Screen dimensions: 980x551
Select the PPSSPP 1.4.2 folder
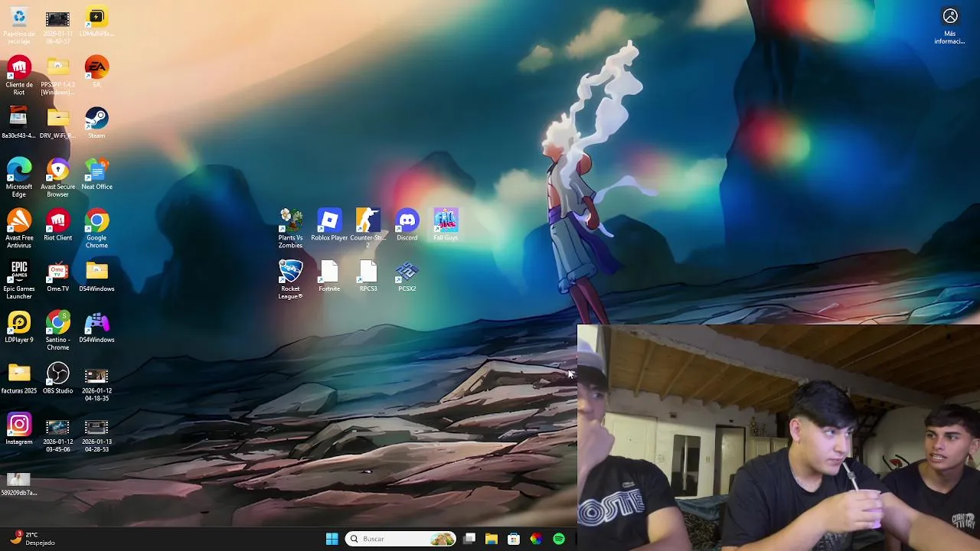click(x=58, y=76)
